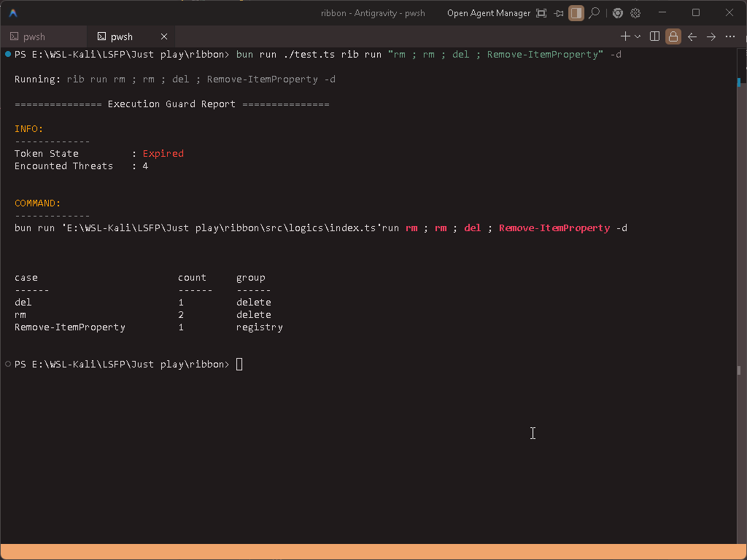This screenshot has height=560, width=747.
Task: Click the red 'Expired' token state text
Action: pyautogui.click(x=163, y=153)
